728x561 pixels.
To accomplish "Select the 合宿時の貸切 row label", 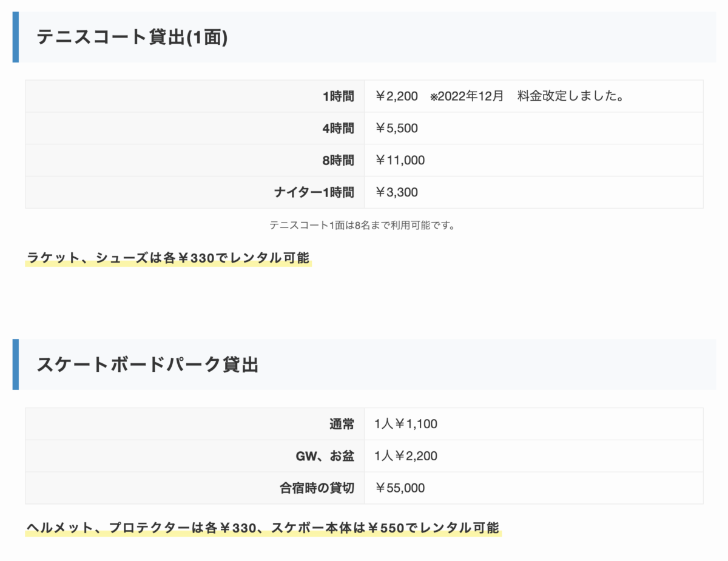I will pyautogui.click(x=317, y=488).
